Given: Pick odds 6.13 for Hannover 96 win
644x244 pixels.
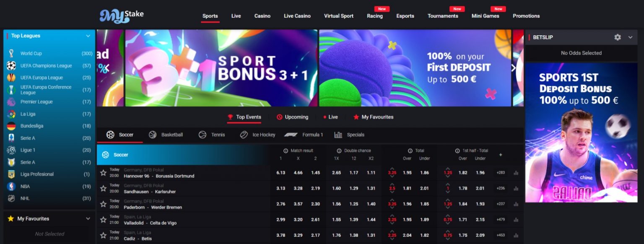Looking at the screenshot, I should tap(280, 173).
